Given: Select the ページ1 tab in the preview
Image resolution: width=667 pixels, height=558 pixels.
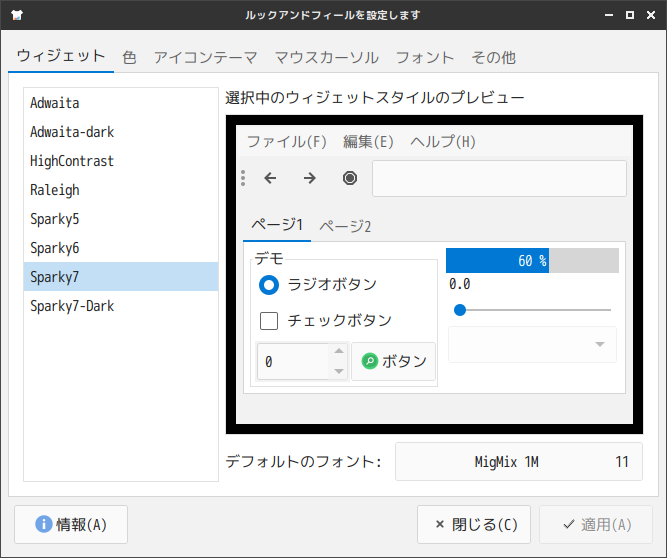Looking at the screenshot, I should 277,225.
